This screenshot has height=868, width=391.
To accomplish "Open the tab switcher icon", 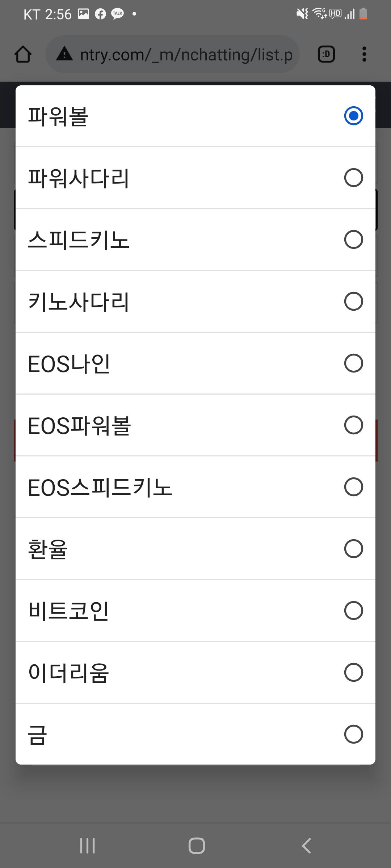I will pyautogui.click(x=326, y=54).
